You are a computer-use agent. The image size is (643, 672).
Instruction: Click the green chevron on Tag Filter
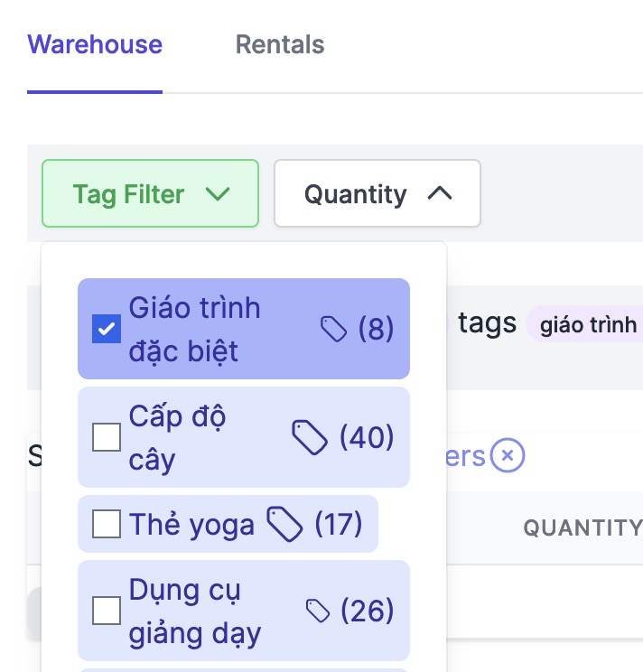coord(218,194)
